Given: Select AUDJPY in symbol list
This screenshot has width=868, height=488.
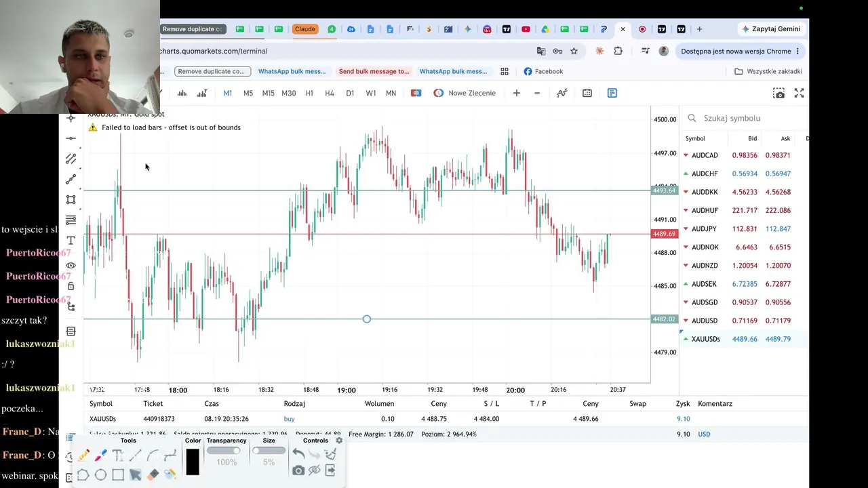Looking at the screenshot, I should coord(704,228).
